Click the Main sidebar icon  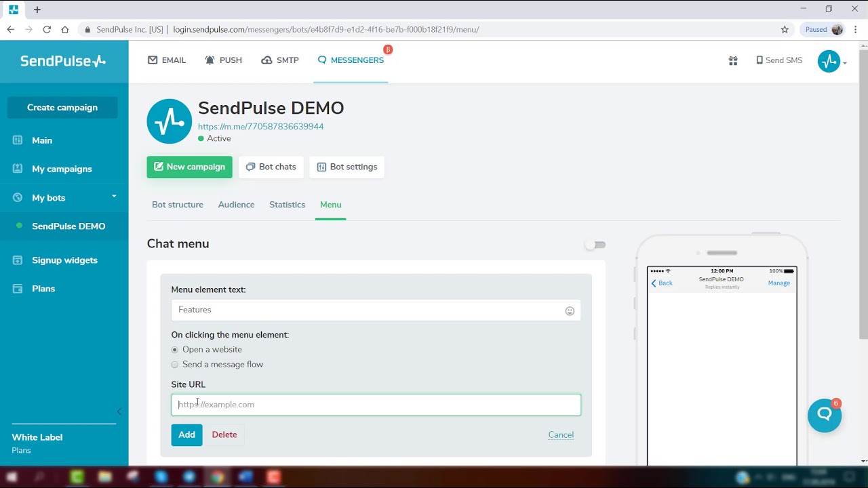tap(18, 140)
